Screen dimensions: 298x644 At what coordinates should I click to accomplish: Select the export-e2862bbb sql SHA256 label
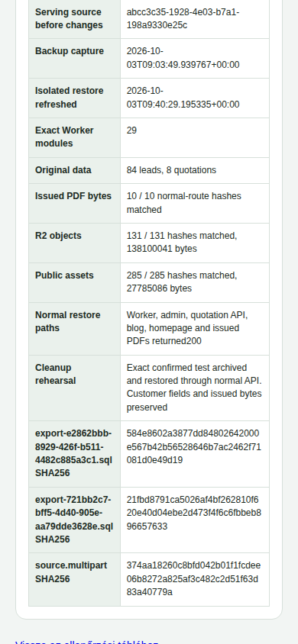[73, 453]
